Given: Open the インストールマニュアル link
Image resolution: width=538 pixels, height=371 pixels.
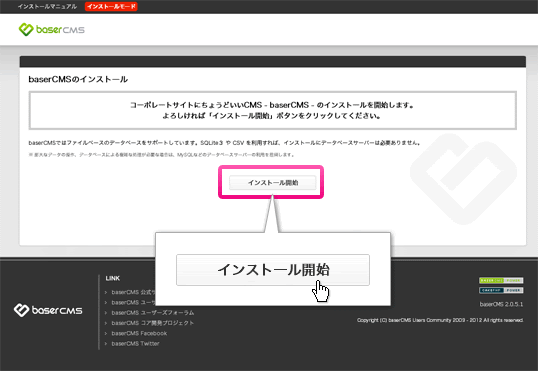Looking at the screenshot, I should pyautogui.click(x=47, y=7).
